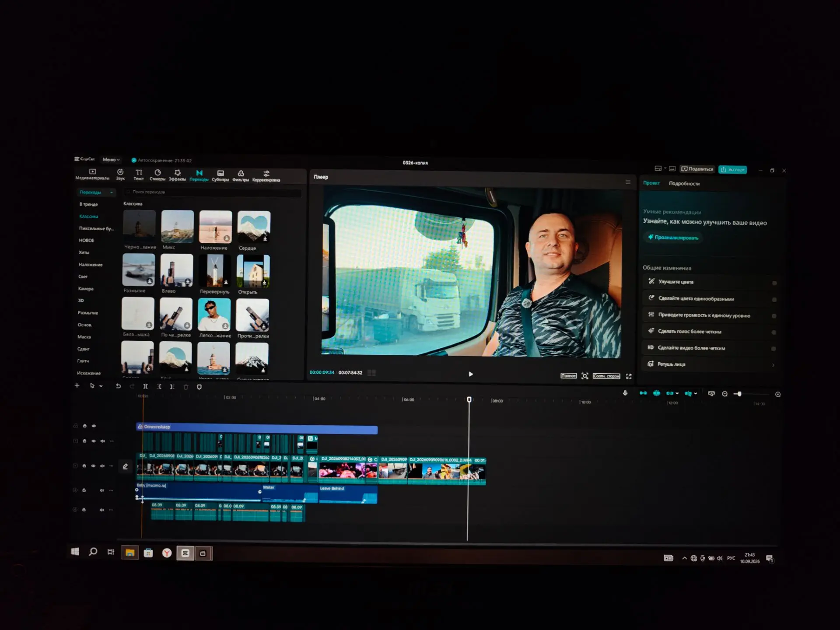This screenshot has height=630, width=840.
Task: Mute the main video track speaker
Action: pos(102,466)
